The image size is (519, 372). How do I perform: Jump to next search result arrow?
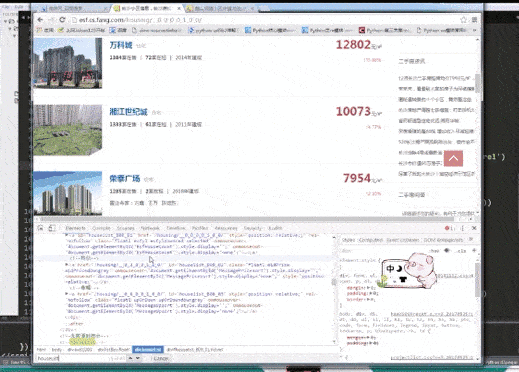(x=138, y=358)
